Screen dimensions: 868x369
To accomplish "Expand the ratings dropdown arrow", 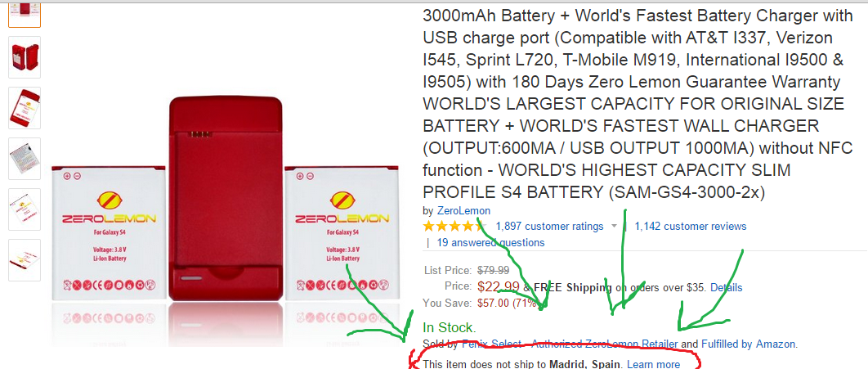I will 614,226.
